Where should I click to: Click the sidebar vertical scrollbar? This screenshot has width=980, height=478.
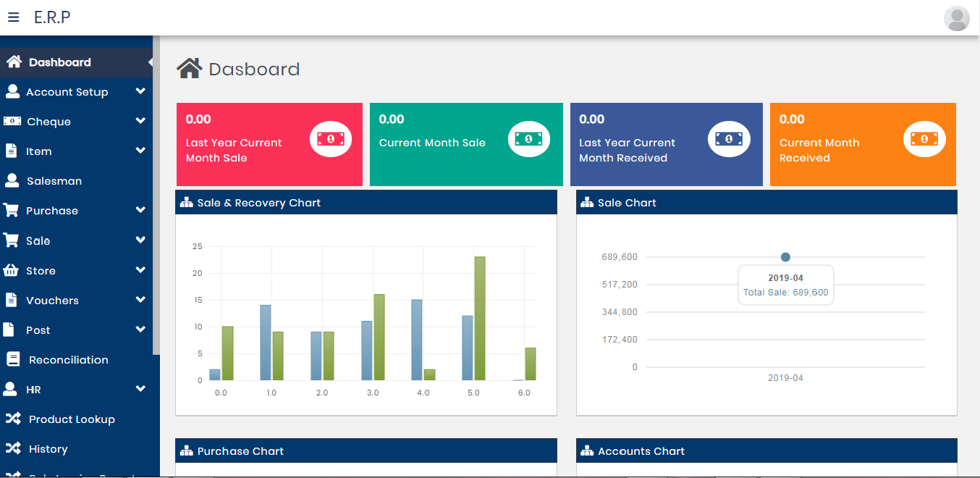coord(156,196)
